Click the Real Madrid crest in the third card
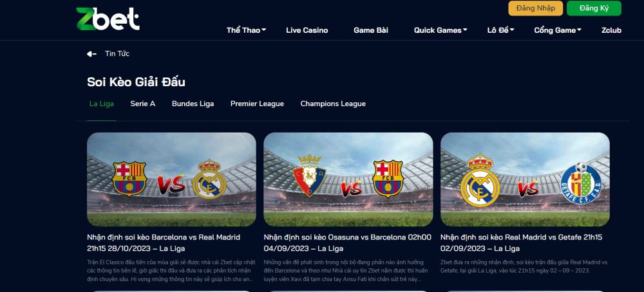Image resolution: width=644 pixels, height=292 pixels. coord(480,181)
